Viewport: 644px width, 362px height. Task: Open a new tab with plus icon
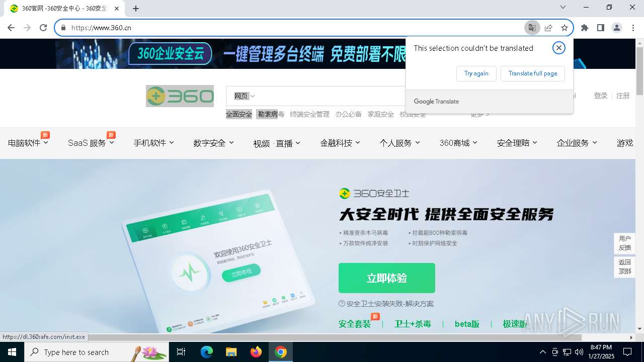tap(136, 8)
